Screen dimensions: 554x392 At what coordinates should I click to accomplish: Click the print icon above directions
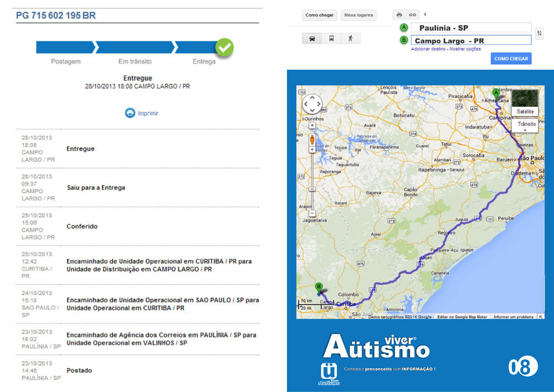point(399,15)
